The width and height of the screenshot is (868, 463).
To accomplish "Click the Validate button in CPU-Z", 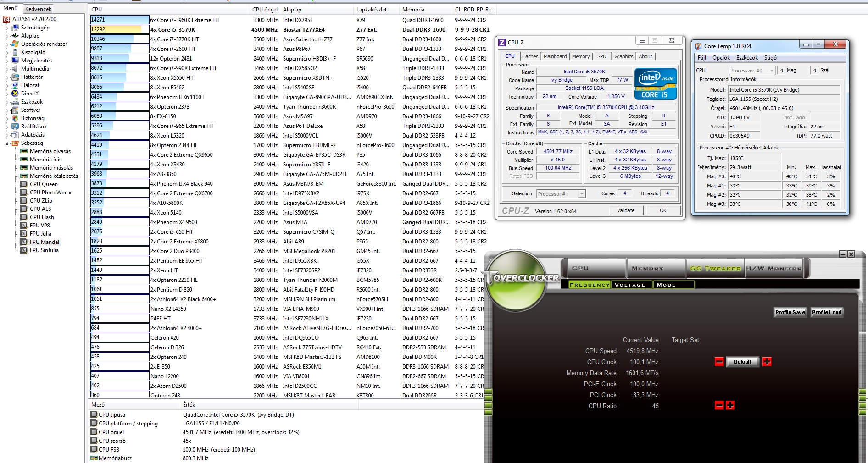I will tap(626, 210).
